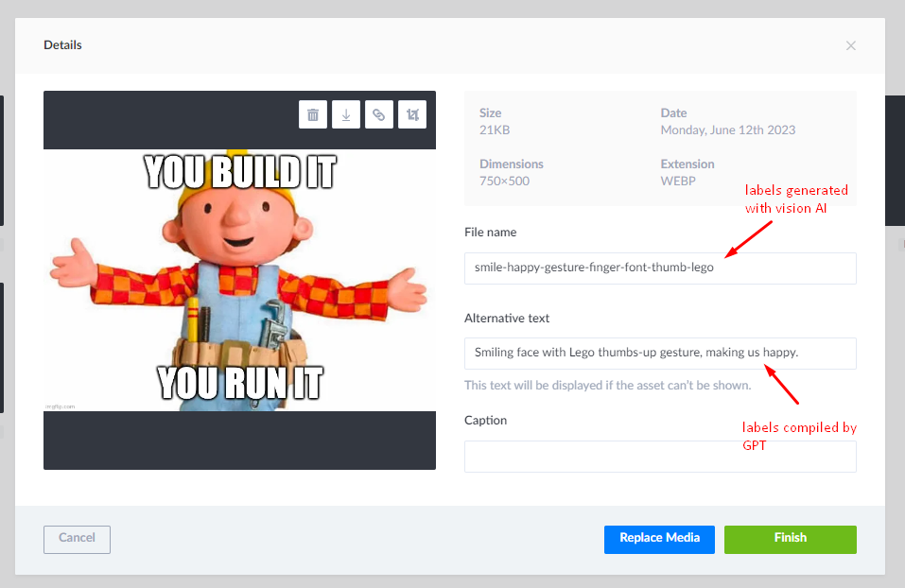Screen dimensions: 905x588
Task: Close the Details dialog with the X
Action: pos(851,45)
